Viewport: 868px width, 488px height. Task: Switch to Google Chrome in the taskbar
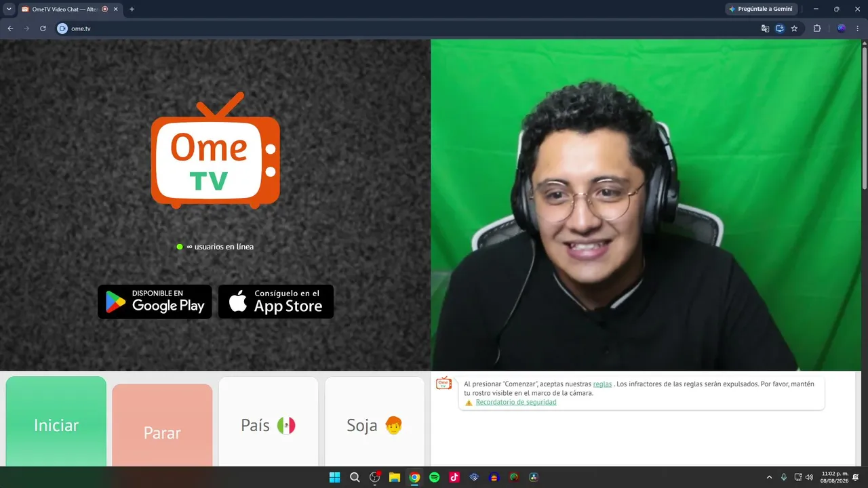click(x=414, y=477)
